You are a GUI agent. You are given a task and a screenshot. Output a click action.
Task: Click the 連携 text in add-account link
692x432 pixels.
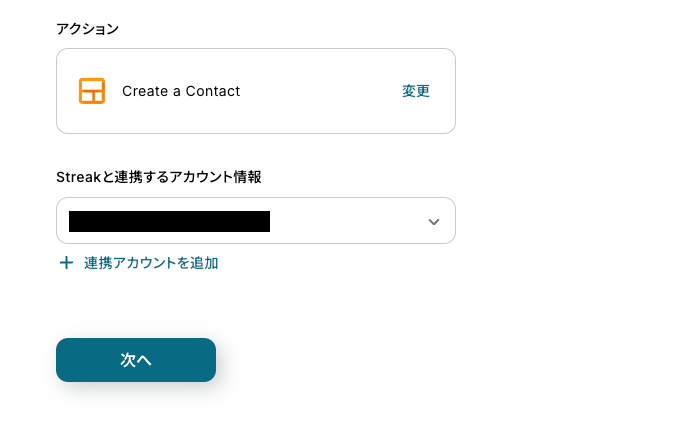97,263
